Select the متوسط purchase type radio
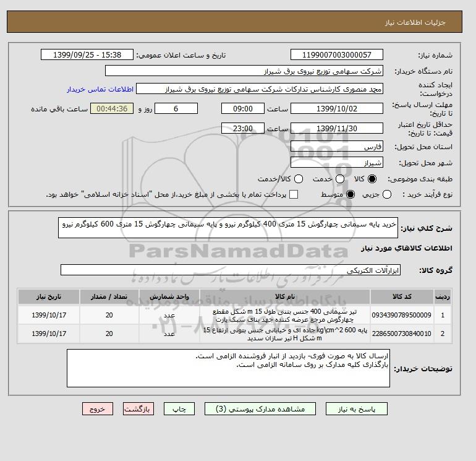 tap(351, 194)
